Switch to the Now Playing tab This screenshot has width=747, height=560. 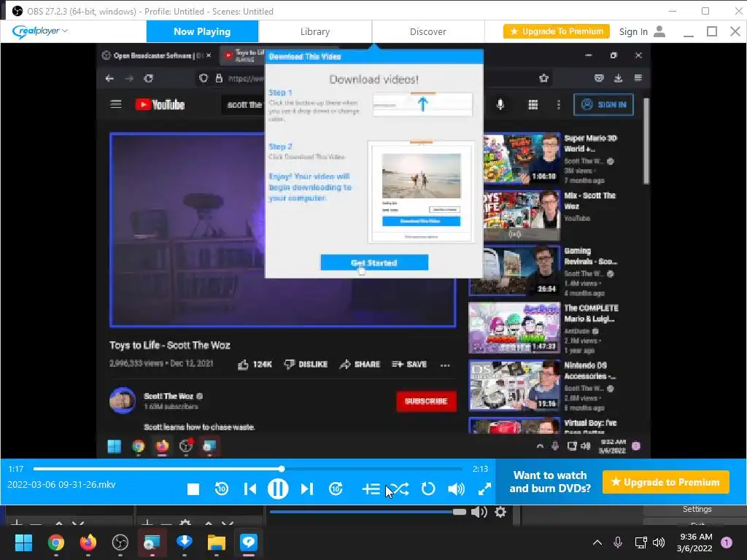pos(202,31)
